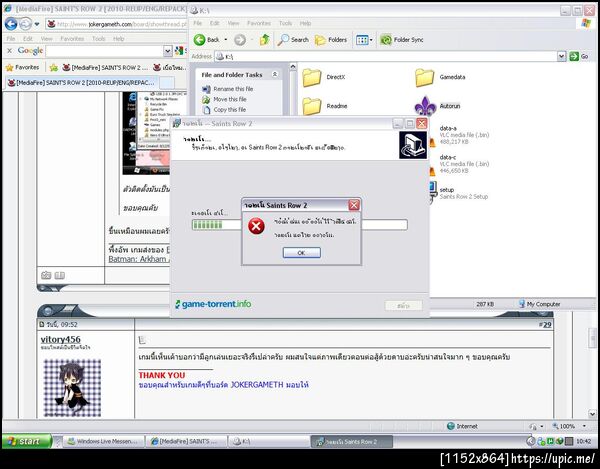Viewport: 600px width, 469px height.
Task: Click the Folder Sync toolbar button
Action: (x=402, y=40)
